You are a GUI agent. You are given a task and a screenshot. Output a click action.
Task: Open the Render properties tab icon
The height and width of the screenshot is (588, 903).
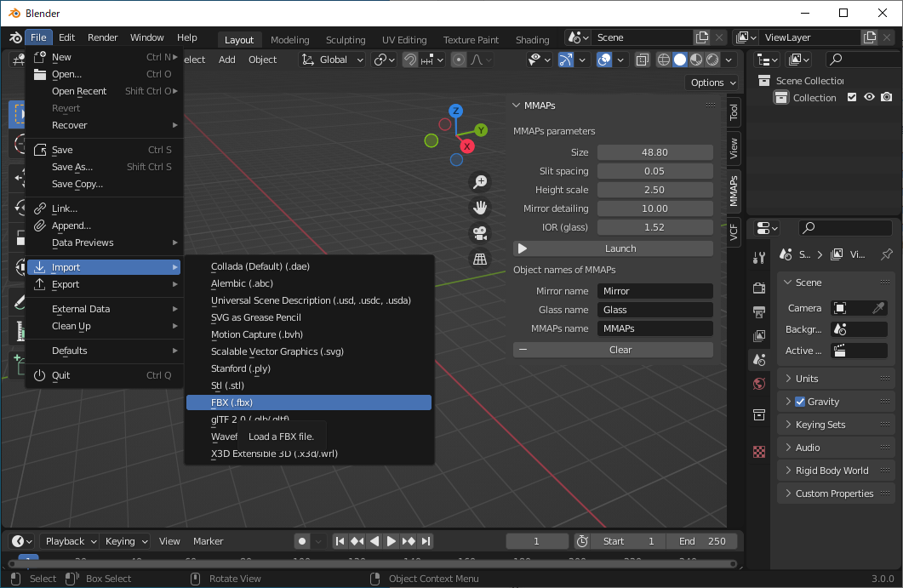click(x=759, y=288)
